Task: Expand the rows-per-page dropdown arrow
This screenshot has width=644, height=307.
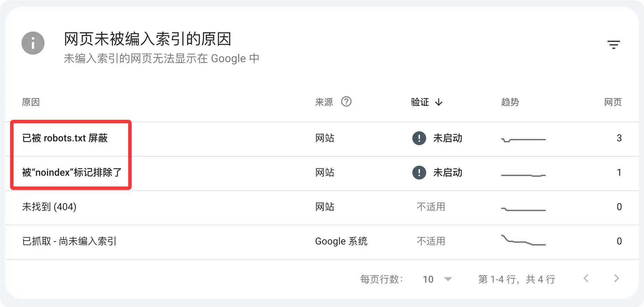Action: (448, 279)
